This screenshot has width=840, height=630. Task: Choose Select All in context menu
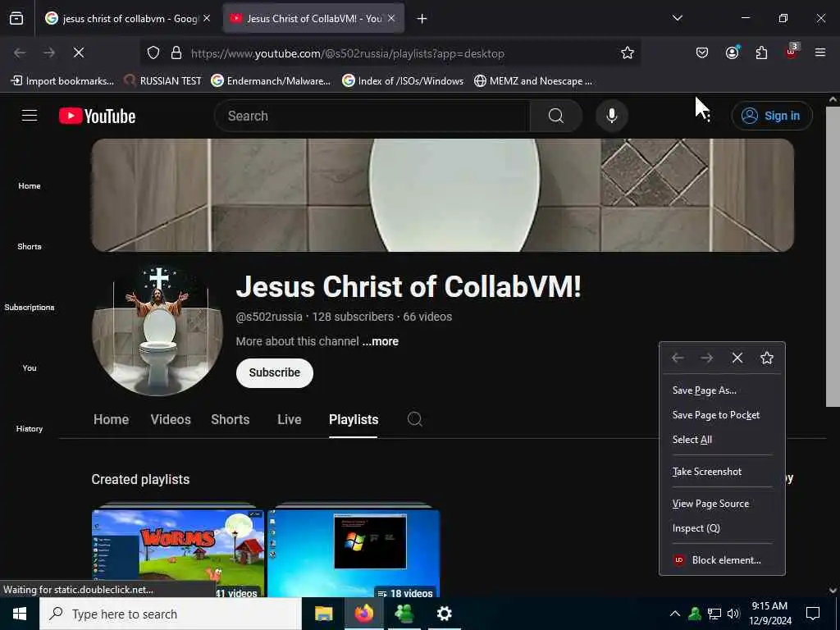[722, 440]
